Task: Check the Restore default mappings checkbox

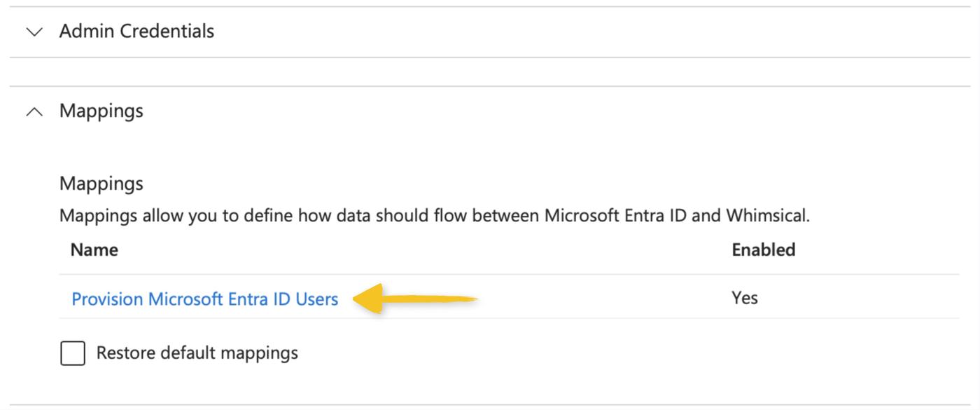Action: tap(73, 353)
